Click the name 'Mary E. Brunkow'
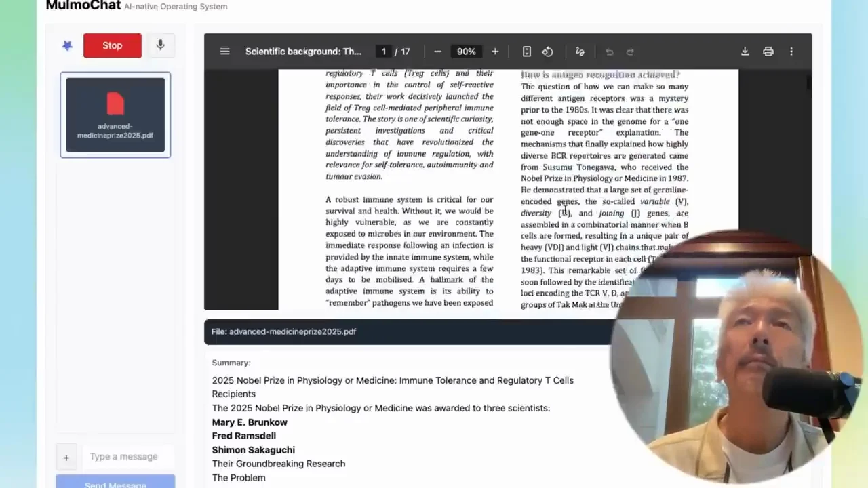The width and height of the screenshot is (868, 488). pyautogui.click(x=250, y=422)
